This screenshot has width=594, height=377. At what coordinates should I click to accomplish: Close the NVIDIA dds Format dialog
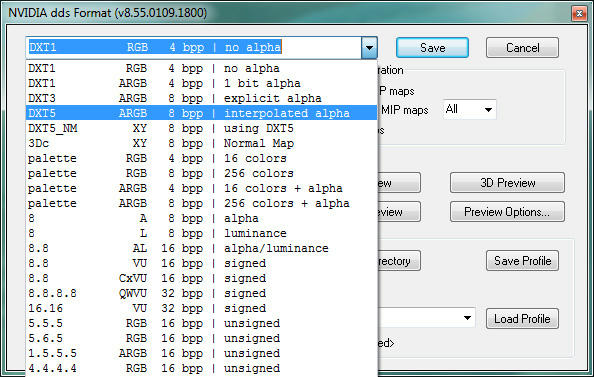(x=579, y=14)
